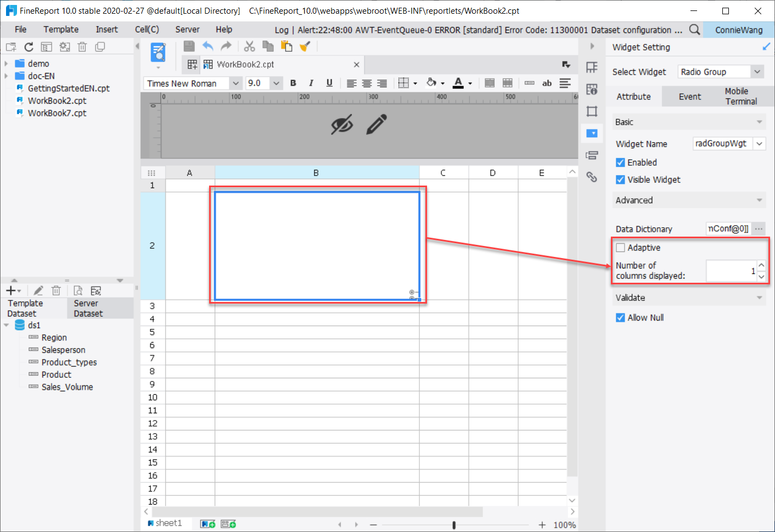
Task: Open WorkBook7.cpt in the file tree
Action: (x=57, y=113)
